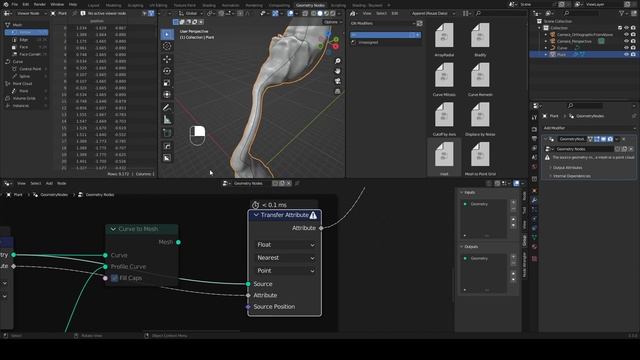Open the Render menu

click(x=40, y=4)
